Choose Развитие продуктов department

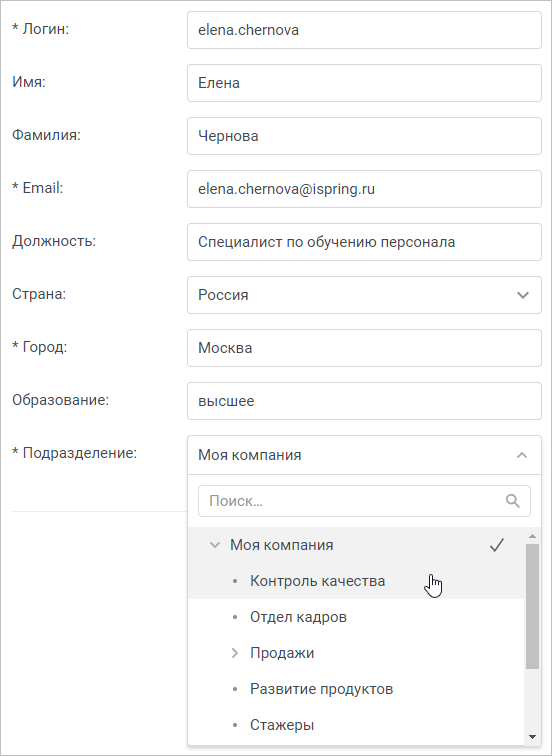(x=321, y=689)
